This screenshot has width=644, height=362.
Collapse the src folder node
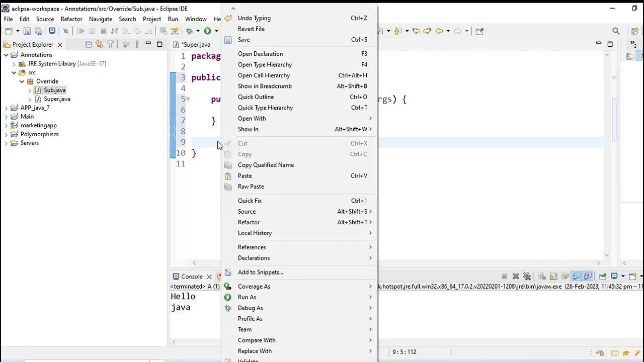tap(14, 72)
